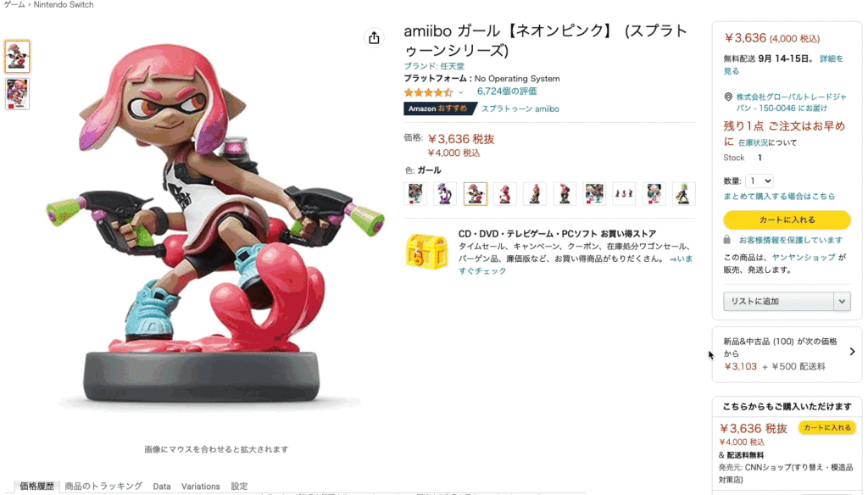This screenshot has width=868, height=495.
Task: Open the quantity dropdown
Action: pyautogui.click(x=759, y=181)
